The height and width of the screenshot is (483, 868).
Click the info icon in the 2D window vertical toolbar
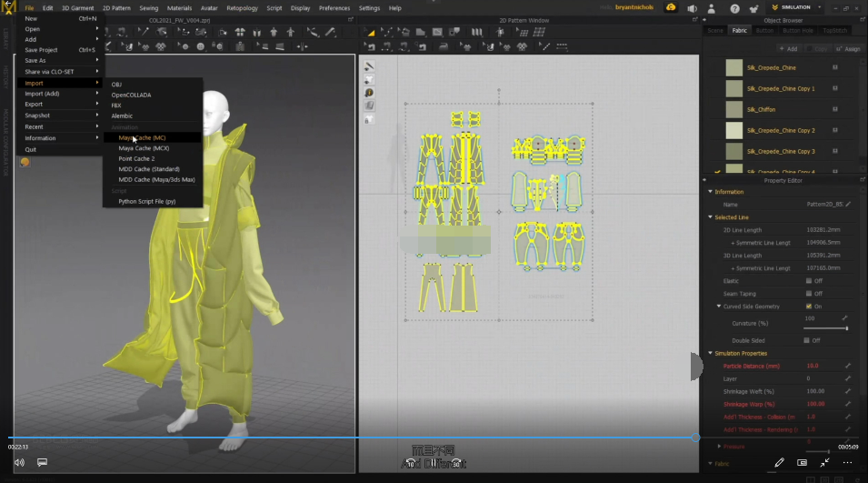pos(369,93)
